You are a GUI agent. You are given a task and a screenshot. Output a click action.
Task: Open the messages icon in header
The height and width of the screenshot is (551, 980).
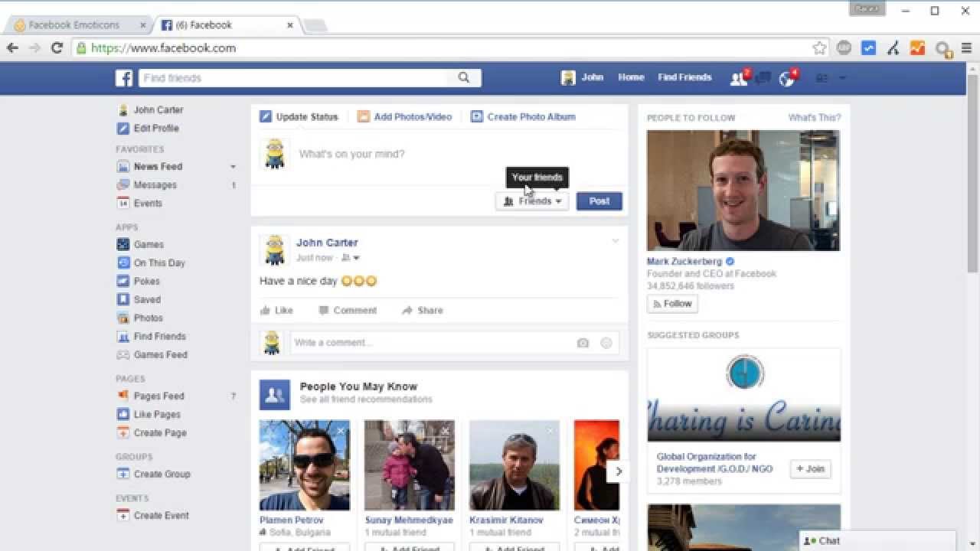(x=763, y=78)
